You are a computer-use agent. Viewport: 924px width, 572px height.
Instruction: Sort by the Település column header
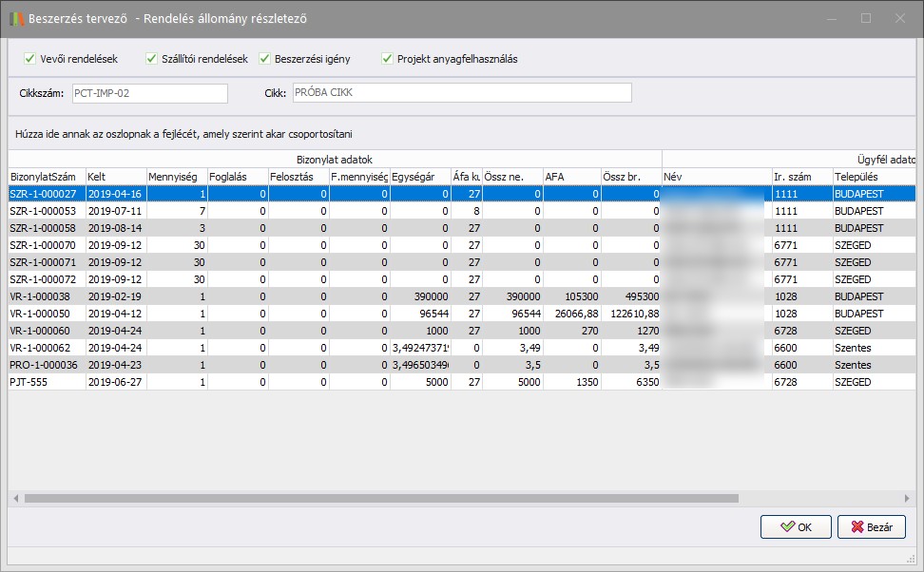[860, 177]
